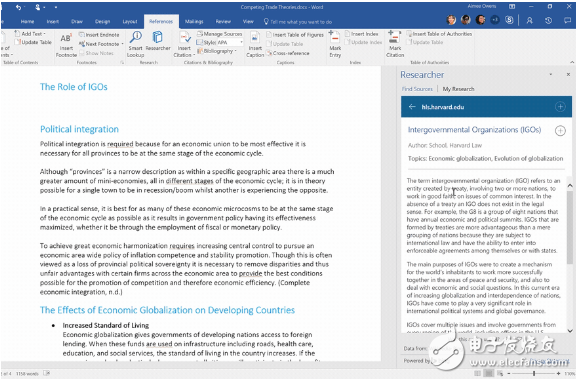The image size is (576, 379).
Task: Click Insert Table of Authorities
Action: point(439,34)
